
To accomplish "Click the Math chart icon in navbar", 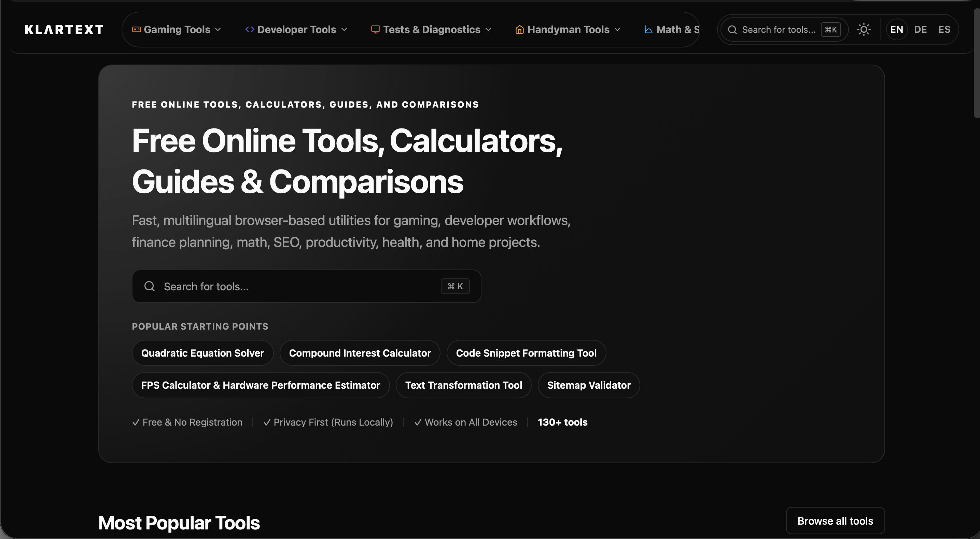I will pyautogui.click(x=649, y=29).
